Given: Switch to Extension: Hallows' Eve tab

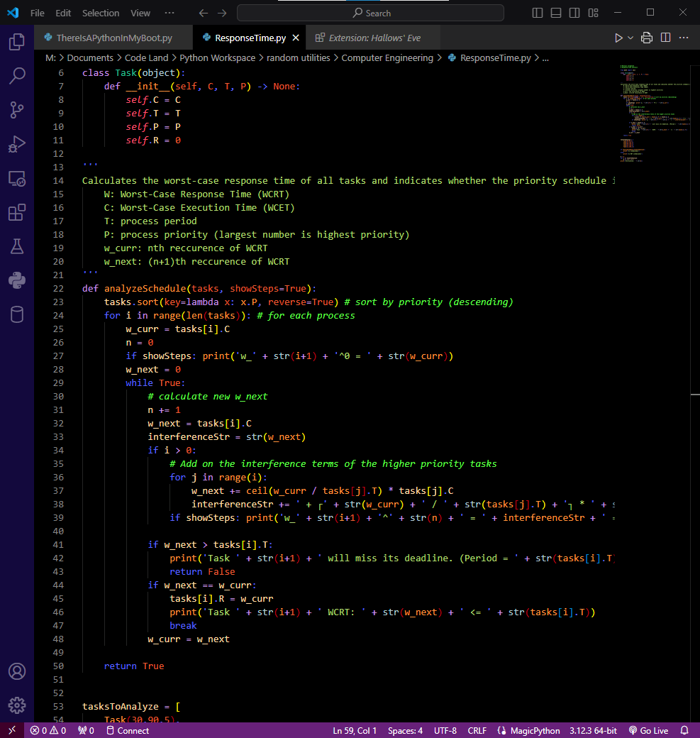Looking at the screenshot, I should pos(374,38).
